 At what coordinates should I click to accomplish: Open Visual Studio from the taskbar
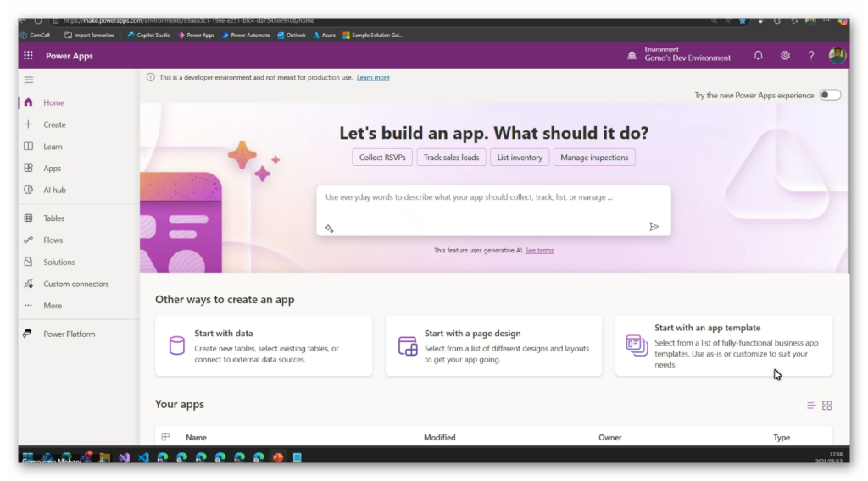124,457
